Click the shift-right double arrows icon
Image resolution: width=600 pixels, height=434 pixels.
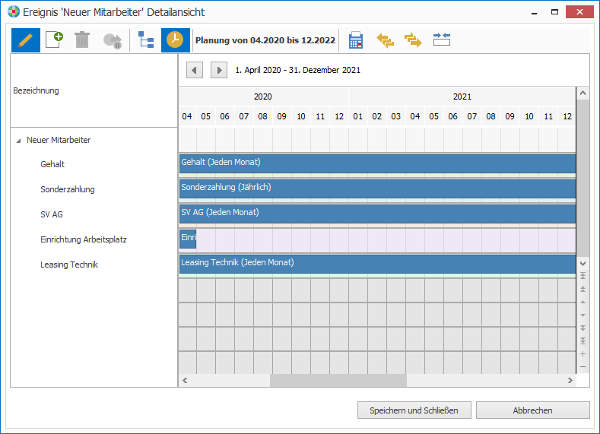413,40
